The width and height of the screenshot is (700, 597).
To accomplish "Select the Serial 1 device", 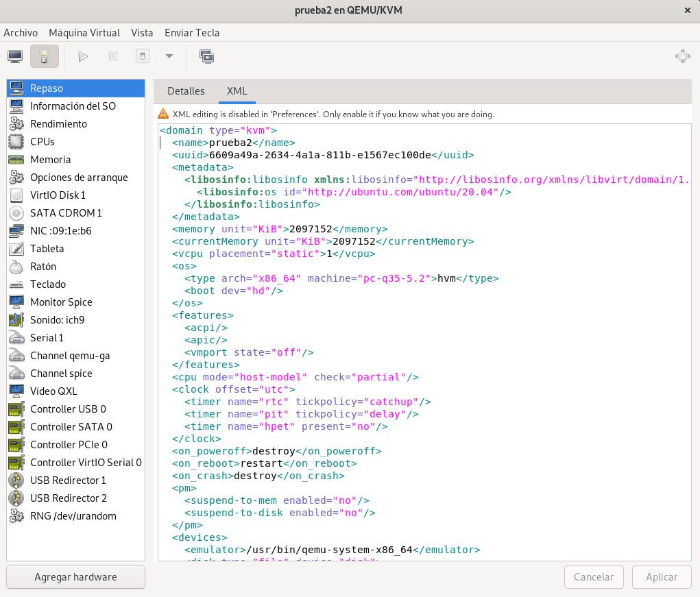I will pos(76,338).
